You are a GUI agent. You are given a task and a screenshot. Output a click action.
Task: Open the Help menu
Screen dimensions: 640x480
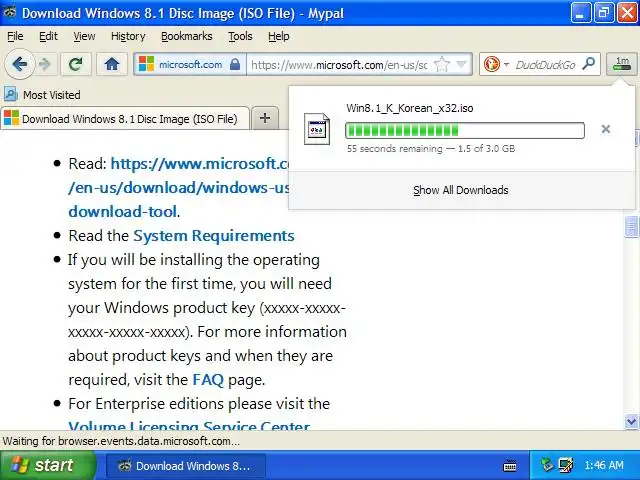pos(279,36)
